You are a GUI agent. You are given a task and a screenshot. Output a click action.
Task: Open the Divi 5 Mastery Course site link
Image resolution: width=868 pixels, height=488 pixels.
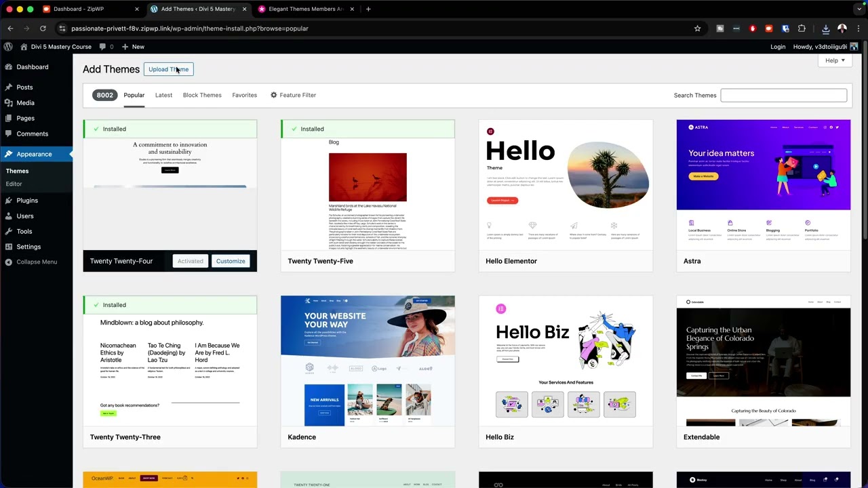point(56,47)
